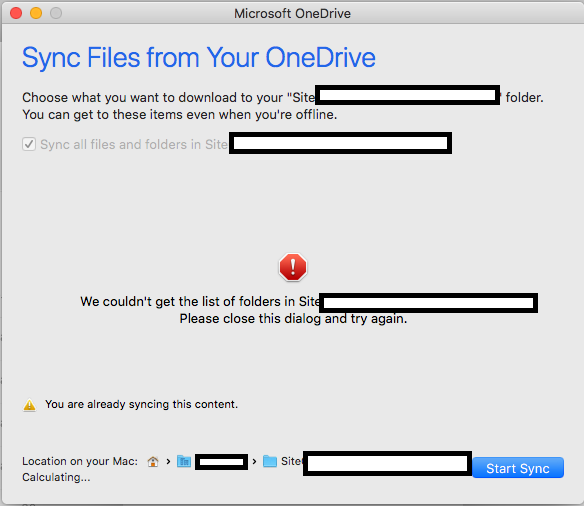The width and height of the screenshot is (584, 506).
Task: Click the Start Sync button
Action: 518,468
